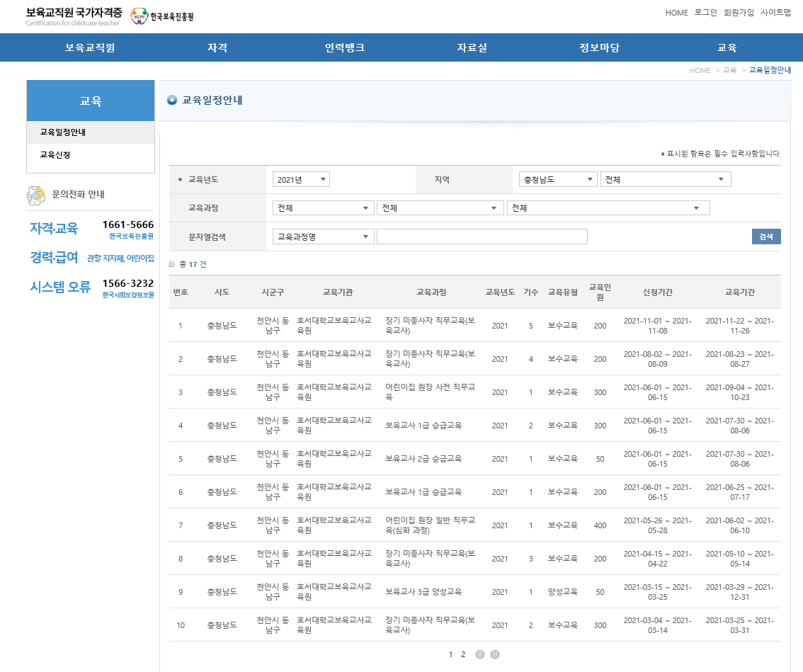The height and width of the screenshot is (672, 803).
Task: Click the 로그인 link
Action: [x=706, y=13]
